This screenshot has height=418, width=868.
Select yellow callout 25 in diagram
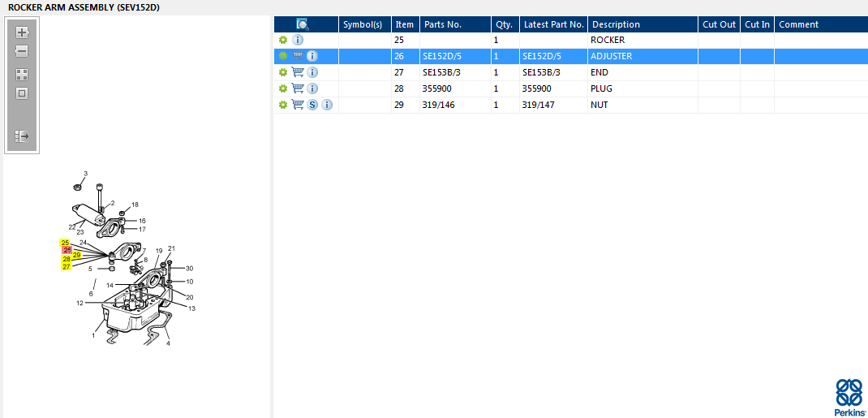pyautogui.click(x=66, y=243)
